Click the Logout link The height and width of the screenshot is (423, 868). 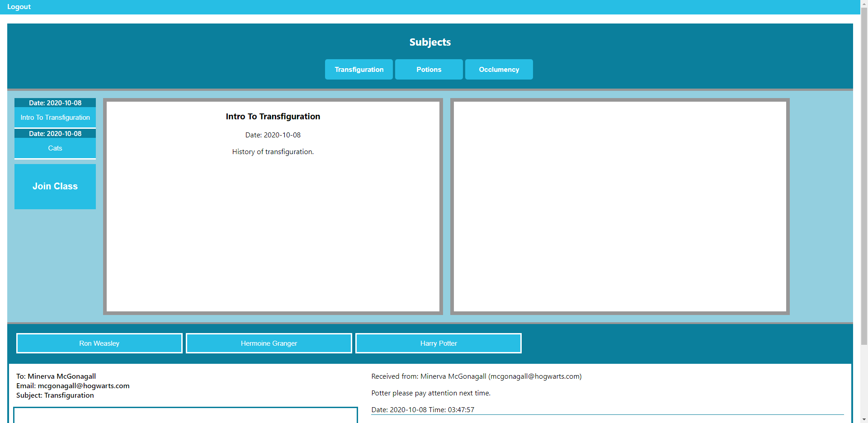19,7
